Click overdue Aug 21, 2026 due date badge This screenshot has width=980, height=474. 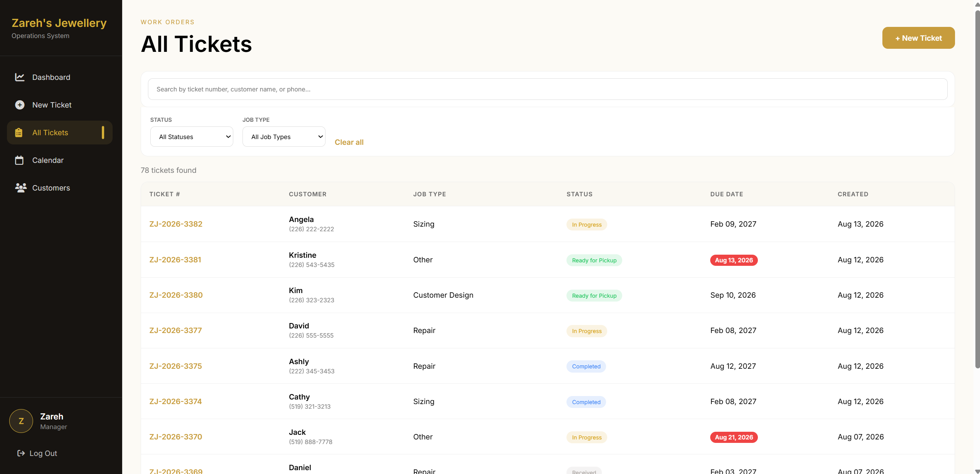[x=733, y=438]
